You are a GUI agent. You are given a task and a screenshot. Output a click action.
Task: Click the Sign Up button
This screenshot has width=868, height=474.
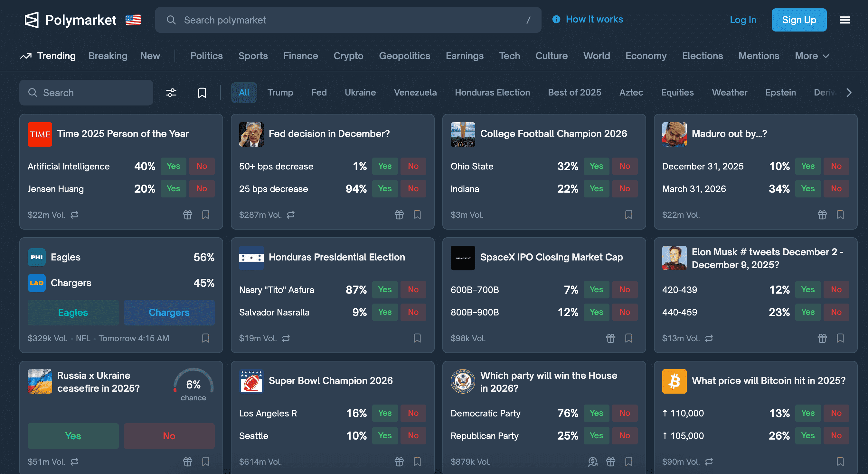coord(799,20)
